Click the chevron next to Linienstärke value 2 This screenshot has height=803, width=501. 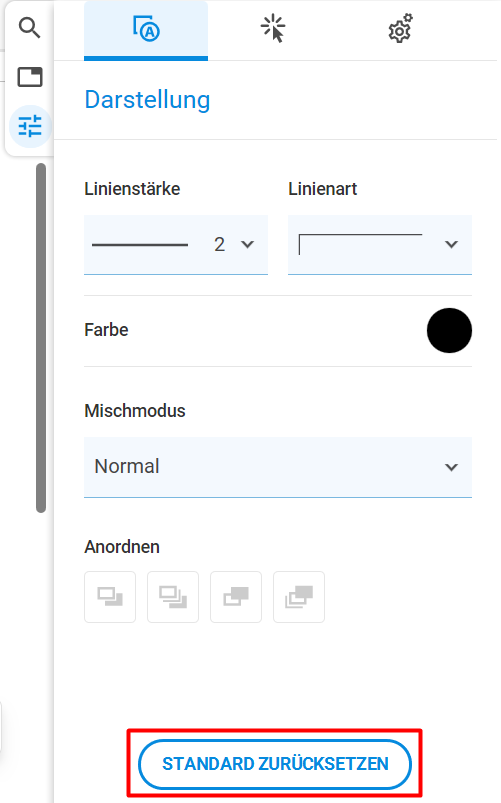(x=247, y=244)
